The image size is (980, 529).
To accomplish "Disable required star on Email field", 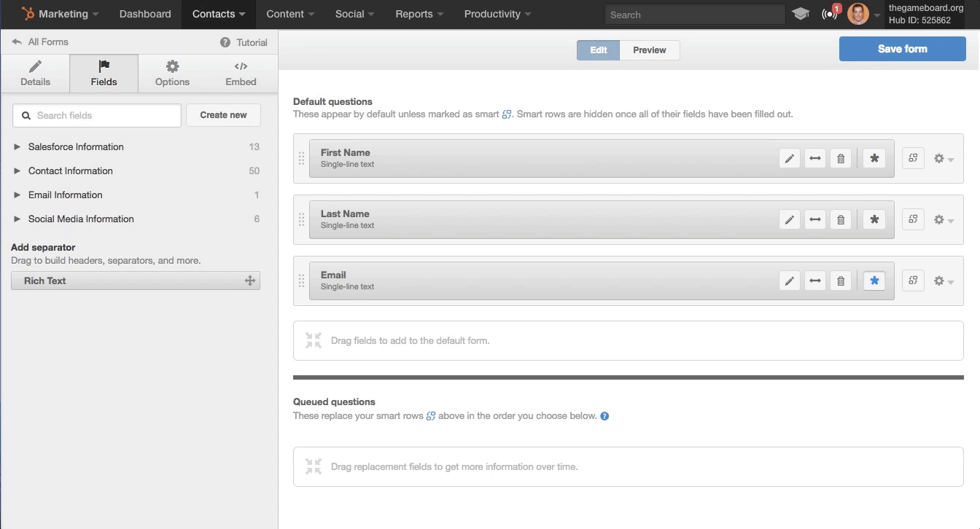I will coord(874,281).
